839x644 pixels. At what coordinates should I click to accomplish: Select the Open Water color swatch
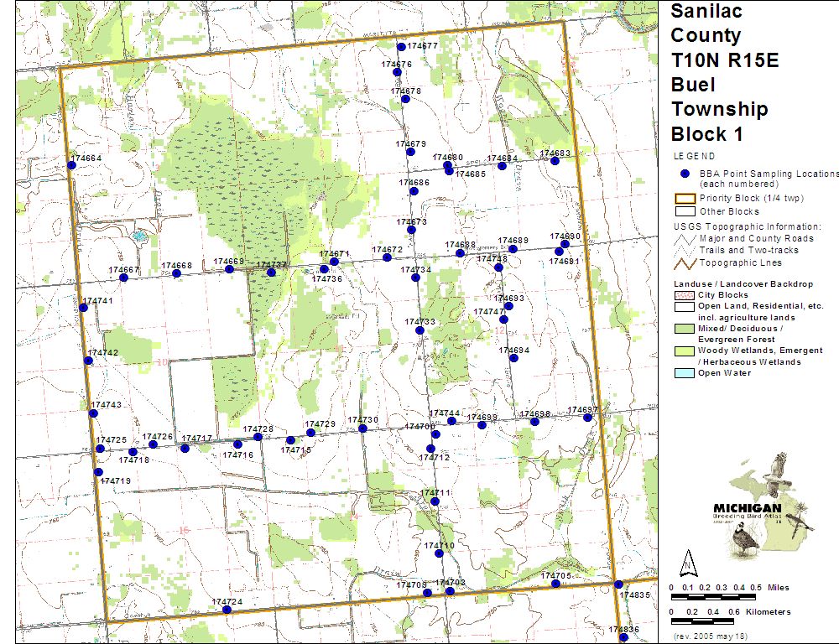[x=685, y=373]
